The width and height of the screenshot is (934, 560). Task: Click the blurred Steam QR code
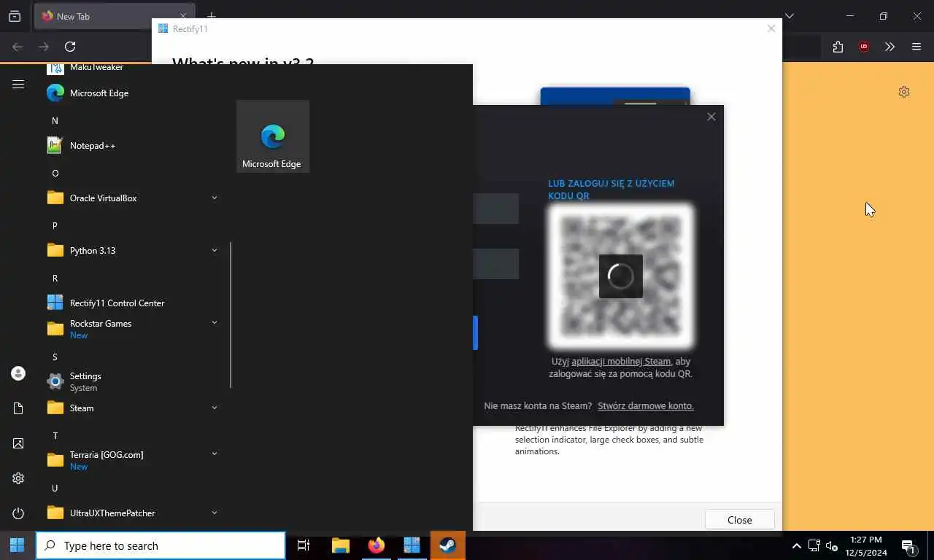tap(621, 276)
